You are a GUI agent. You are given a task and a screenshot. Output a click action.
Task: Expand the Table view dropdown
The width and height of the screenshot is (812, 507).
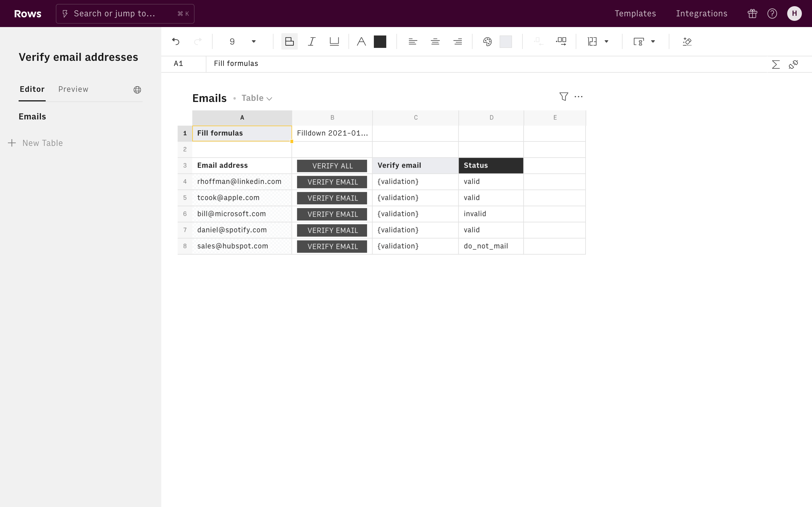click(257, 98)
